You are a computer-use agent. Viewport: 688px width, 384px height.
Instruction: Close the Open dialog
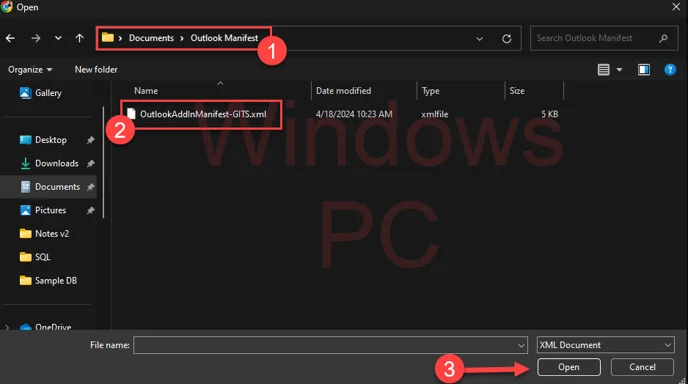coord(676,7)
